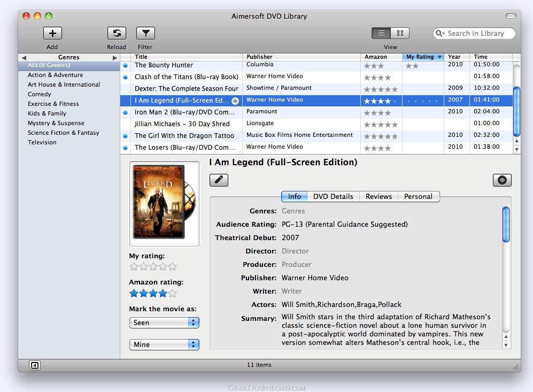Click the list scroll down arrow
This screenshot has height=392, width=533.
pyautogui.click(x=516, y=149)
